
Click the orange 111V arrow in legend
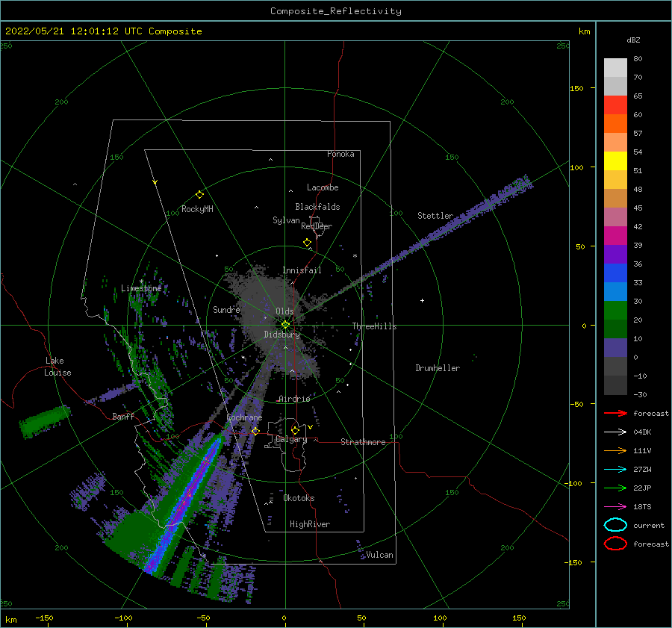[615, 450]
